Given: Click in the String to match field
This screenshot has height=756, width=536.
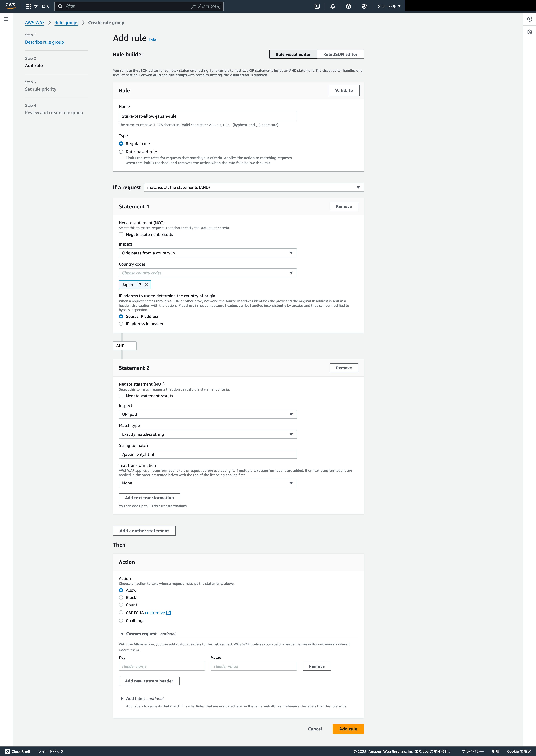Looking at the screenshot, I should [x=208, y=454].
